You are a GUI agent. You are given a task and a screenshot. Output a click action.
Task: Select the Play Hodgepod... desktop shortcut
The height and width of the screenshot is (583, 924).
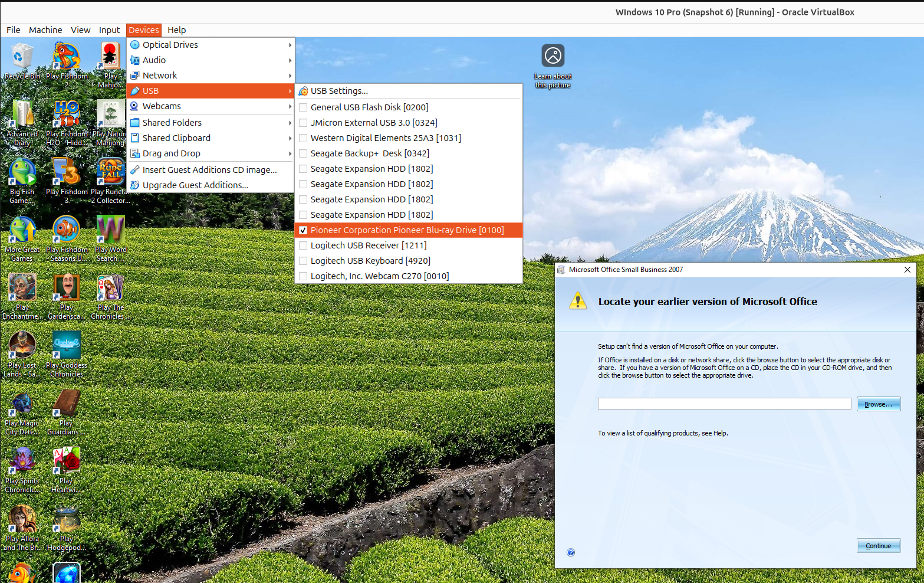pos(67,528)
